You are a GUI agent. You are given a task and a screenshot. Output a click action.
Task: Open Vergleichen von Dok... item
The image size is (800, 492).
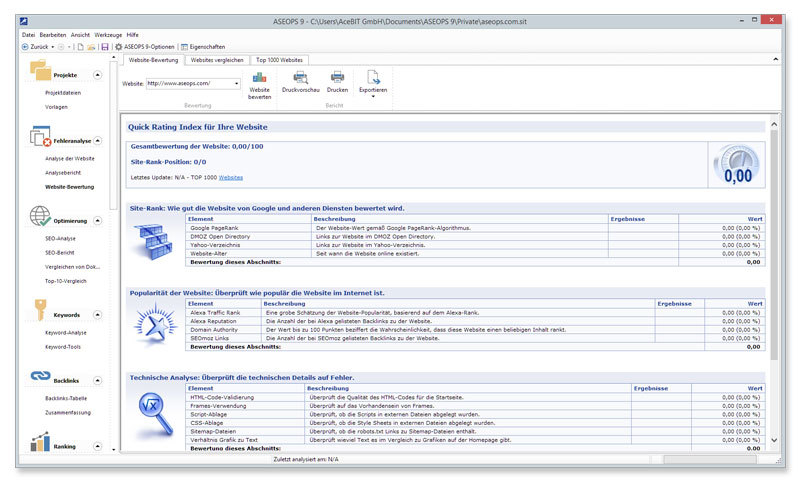coord(72,267)
